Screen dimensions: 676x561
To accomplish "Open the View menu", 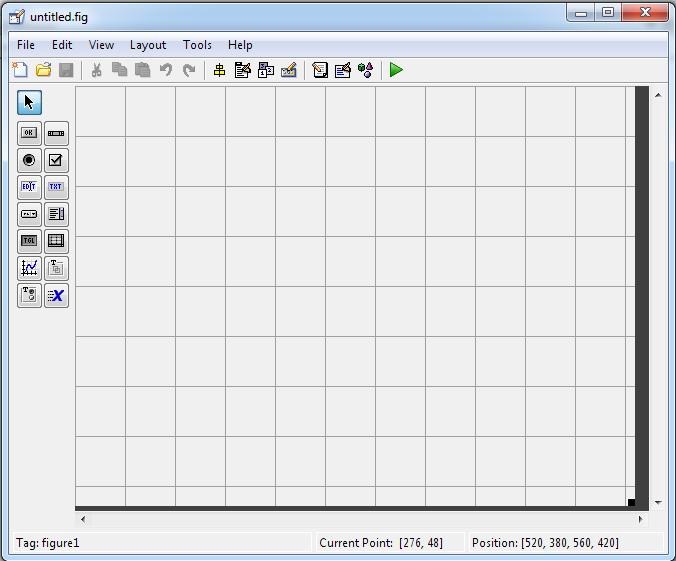I will pyautogui.click(x=101, y=45).
